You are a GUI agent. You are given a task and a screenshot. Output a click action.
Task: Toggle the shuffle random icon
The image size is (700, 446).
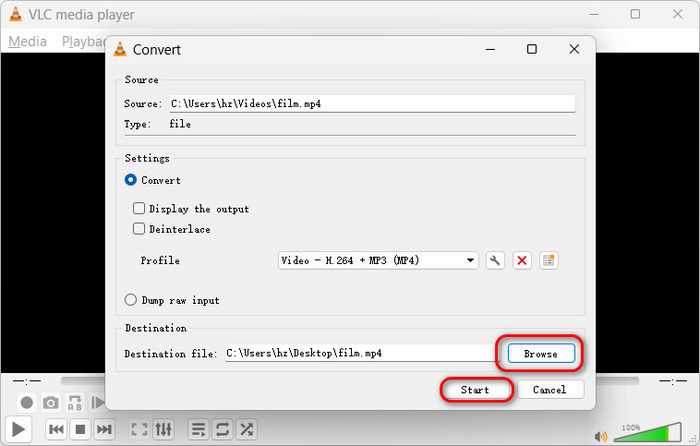pyautogui.click(x=246, y=429)
